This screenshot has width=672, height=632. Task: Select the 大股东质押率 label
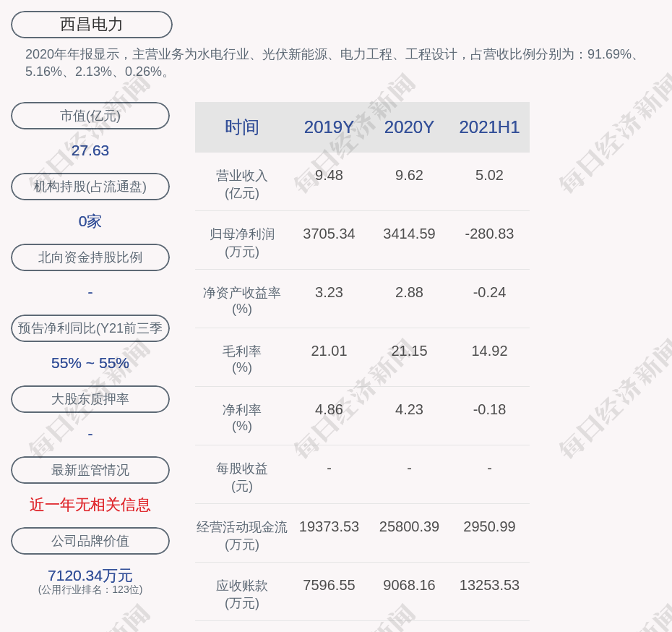90,399
